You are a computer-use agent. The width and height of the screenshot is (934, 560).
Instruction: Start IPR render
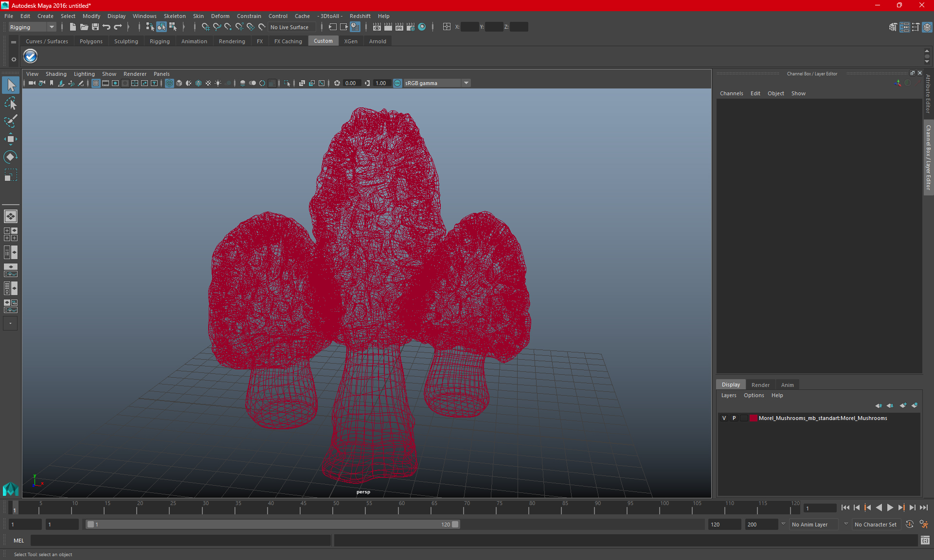pyautogui.click(x=399, y=27)
